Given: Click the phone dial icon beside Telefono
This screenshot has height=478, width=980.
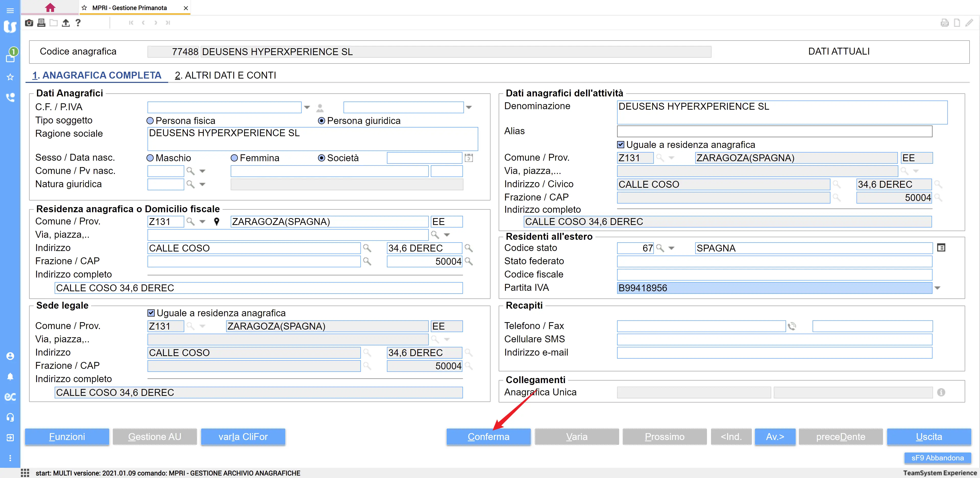Looking at the screenshot, I should tap(792, 326).
